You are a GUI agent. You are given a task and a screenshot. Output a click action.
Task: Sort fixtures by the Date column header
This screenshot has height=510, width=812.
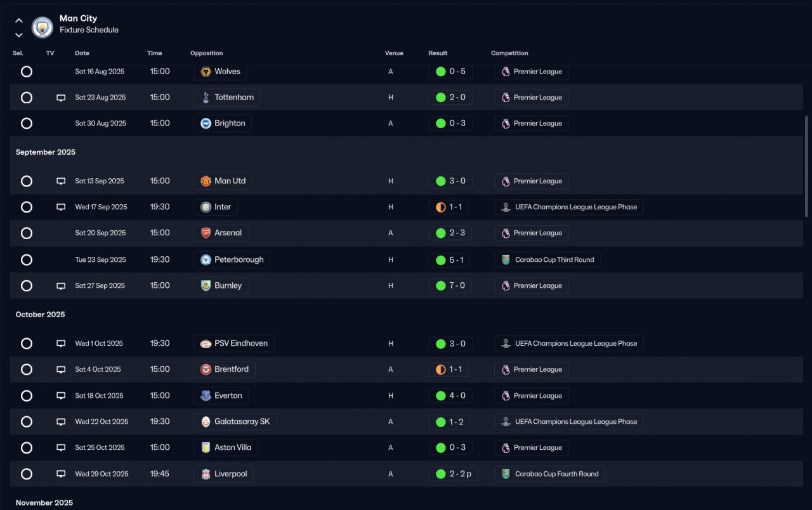(82, 53)
